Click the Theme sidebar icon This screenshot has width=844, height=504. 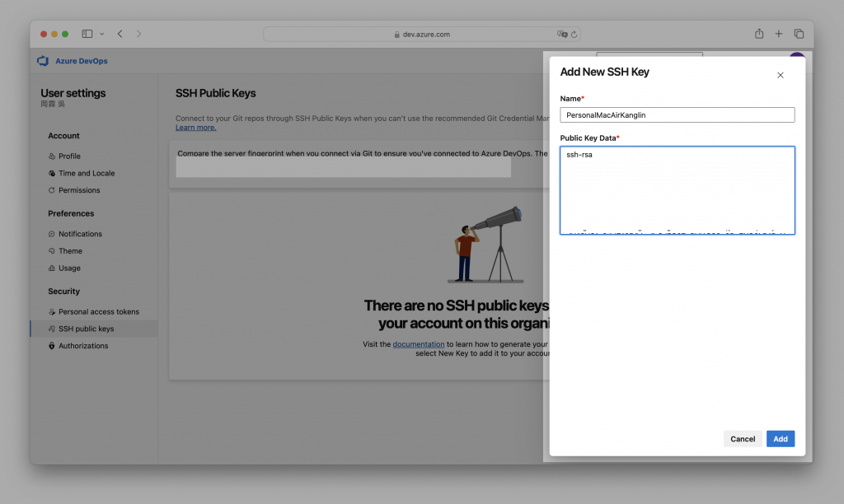52,251
